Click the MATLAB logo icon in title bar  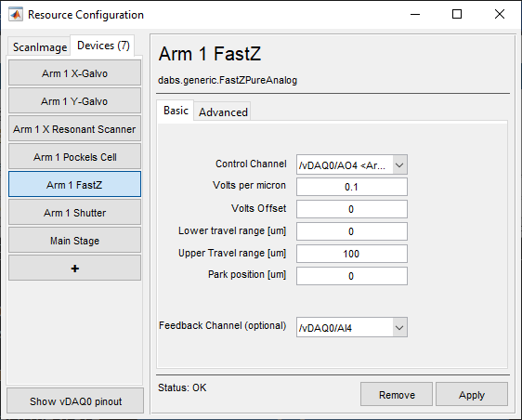click(16, 15)
